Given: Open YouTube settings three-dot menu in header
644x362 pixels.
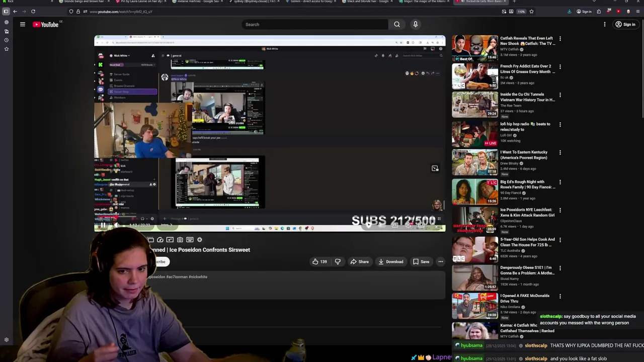Looking at the screenshot, I should tap(605, 24).
